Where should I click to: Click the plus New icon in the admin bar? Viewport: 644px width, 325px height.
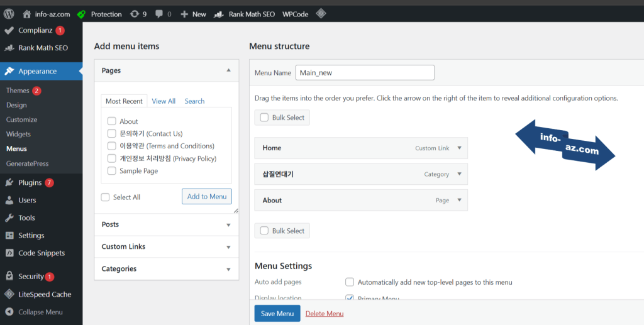[184, 14]
